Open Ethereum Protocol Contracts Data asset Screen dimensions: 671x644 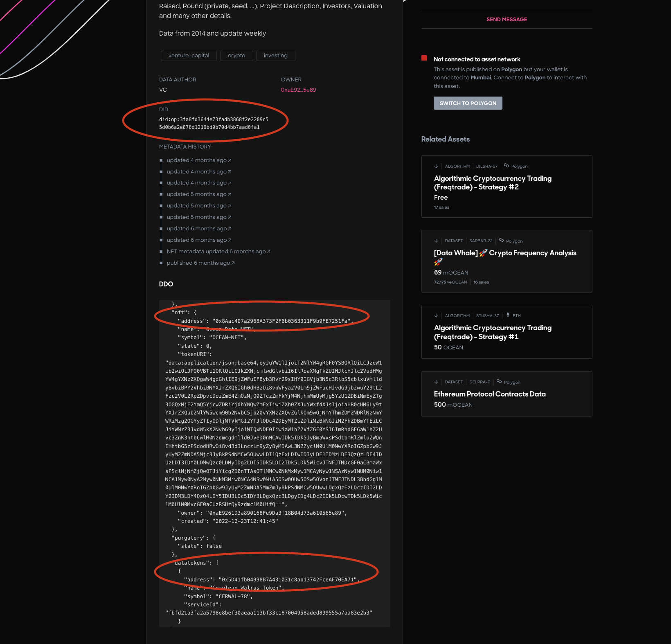pyautogui.click(x=490, y=394)
